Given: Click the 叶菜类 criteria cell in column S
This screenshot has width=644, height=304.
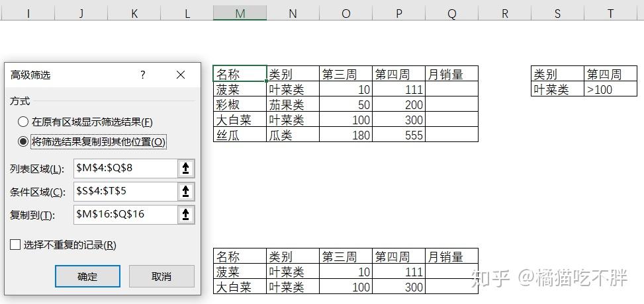Looking at the screenshot, I should click(558, 89).
